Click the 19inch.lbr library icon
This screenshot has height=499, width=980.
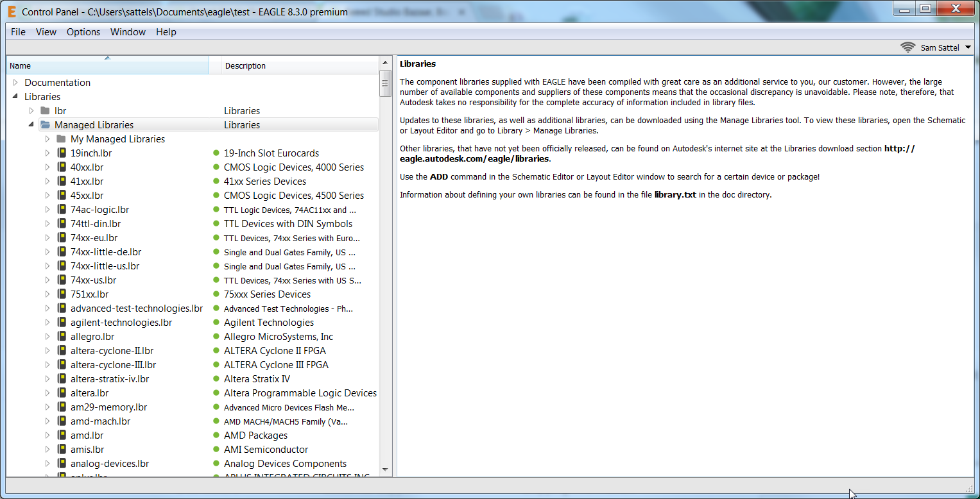pyautogui.click(x=62, y=153)
